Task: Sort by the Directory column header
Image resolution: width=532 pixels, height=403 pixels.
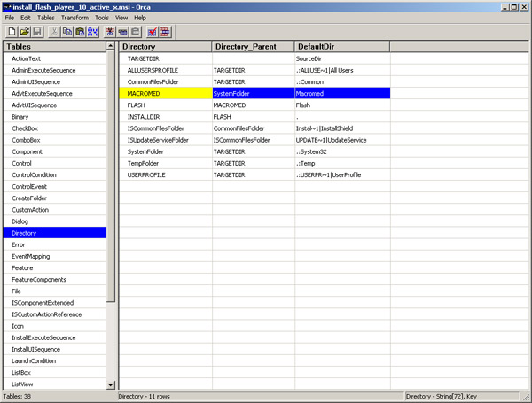Action: click(166, 47)
